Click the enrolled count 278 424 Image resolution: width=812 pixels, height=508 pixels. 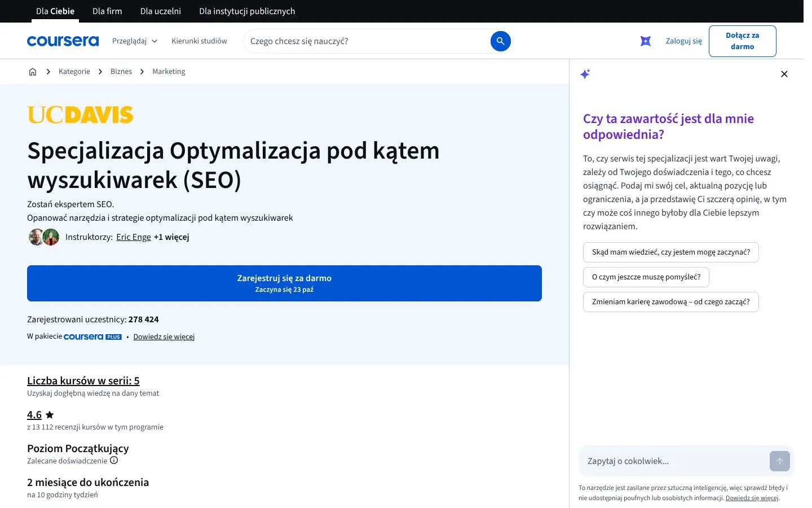tap(144, 319)
